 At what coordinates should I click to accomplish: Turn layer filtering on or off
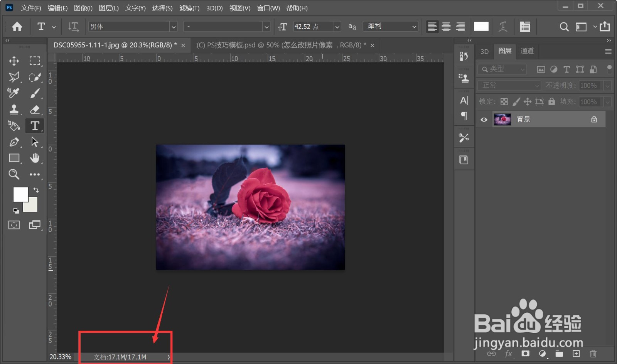click(609, 69)
